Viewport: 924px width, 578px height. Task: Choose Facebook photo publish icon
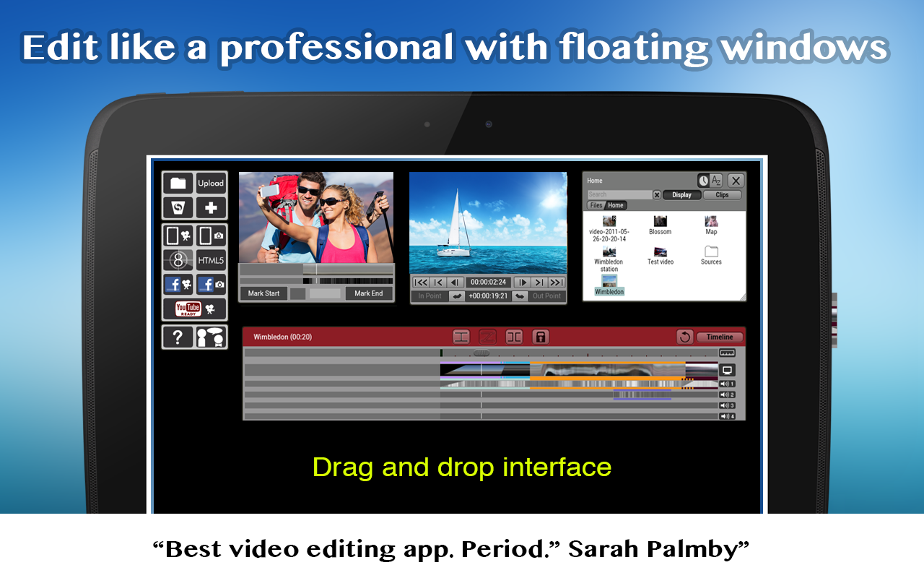[x=211, y=285]
